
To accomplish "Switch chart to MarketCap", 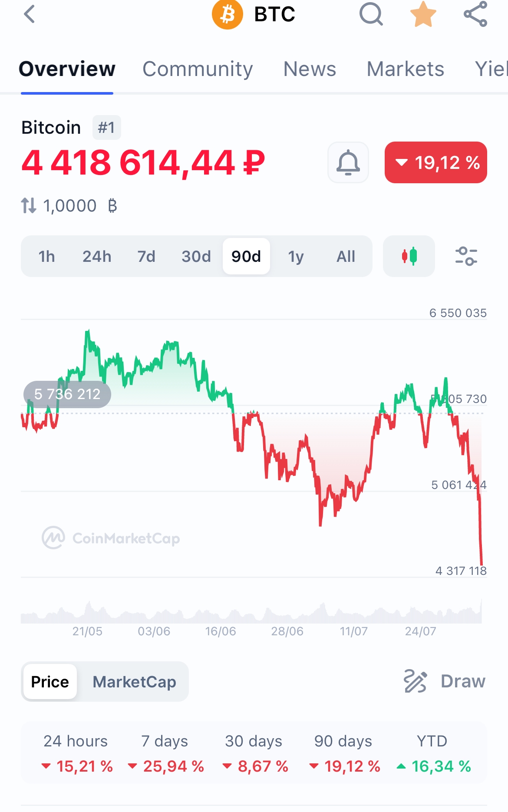I will click(x=134, y=682).
